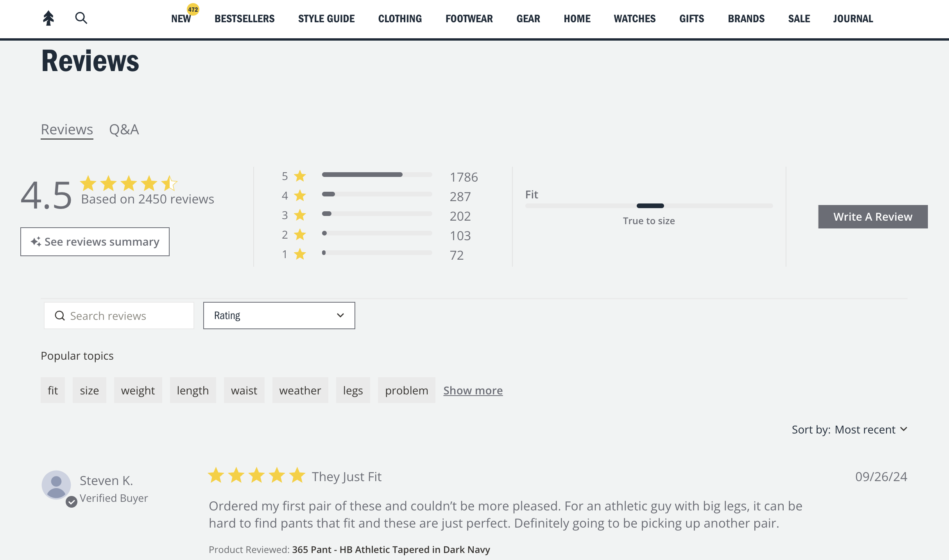Click the 1-star row star icon
This screenshot has height=560, width=949.
coord(300,254)
